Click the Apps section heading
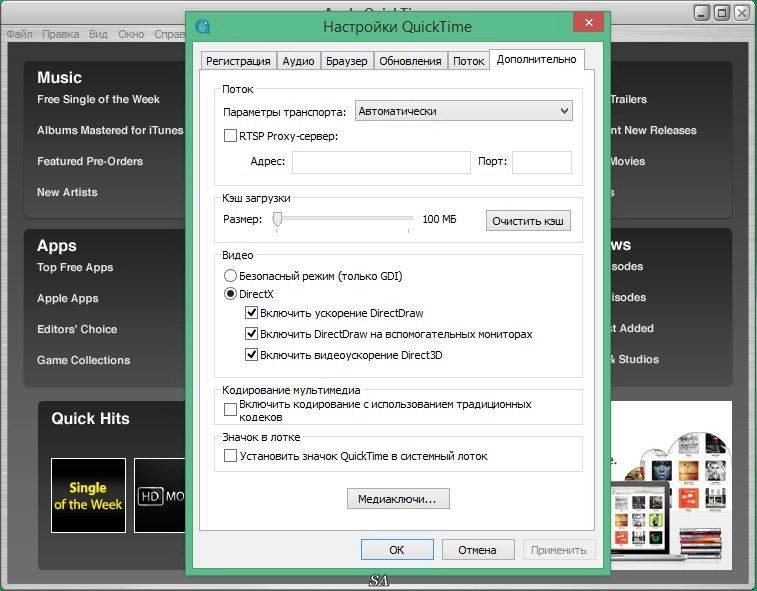The height and width of the screenshot is (591, 757). point(56,245)
